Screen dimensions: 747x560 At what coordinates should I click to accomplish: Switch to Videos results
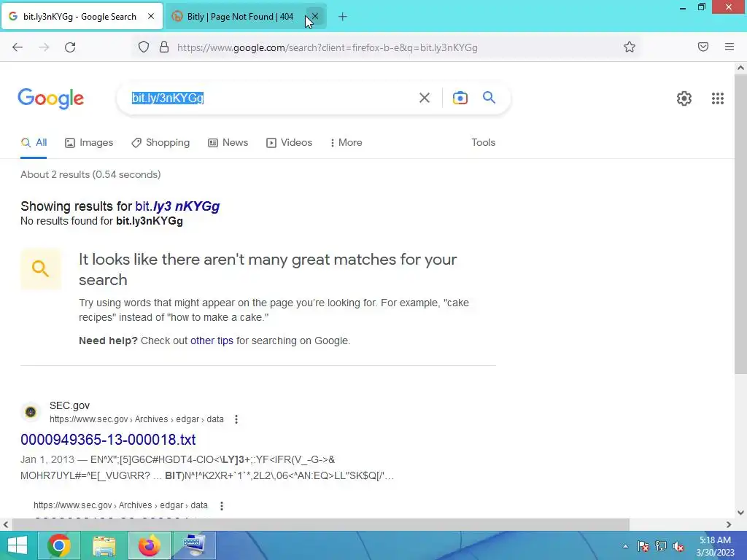tap(289, 143)
